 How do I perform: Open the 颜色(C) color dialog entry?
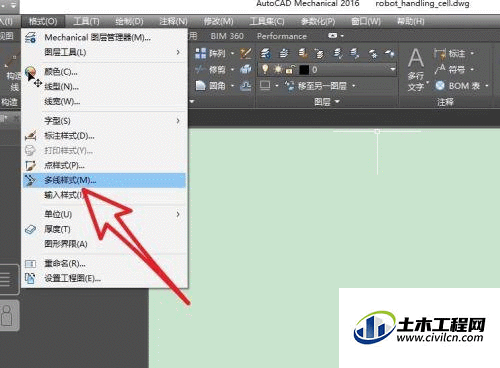coord(104,72)
